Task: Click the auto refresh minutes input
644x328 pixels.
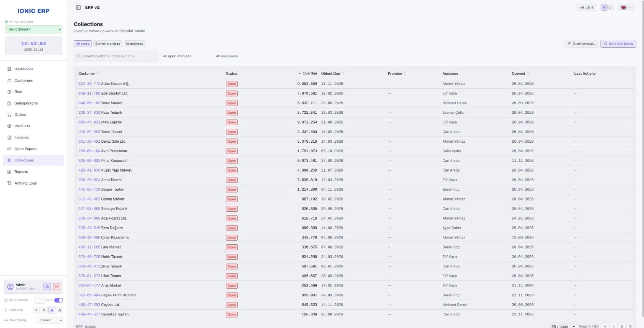Action: [39, 300]
